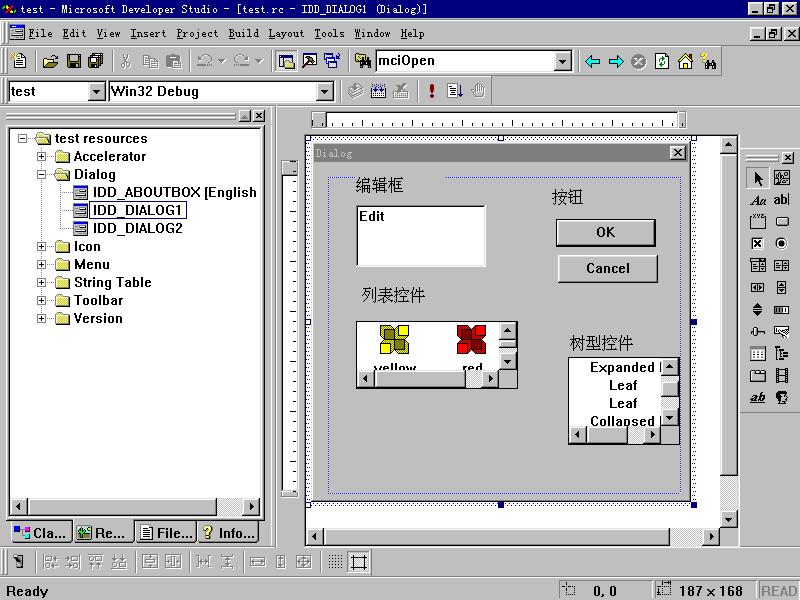
Task: Open the File menu
Action: pos(40,34)
